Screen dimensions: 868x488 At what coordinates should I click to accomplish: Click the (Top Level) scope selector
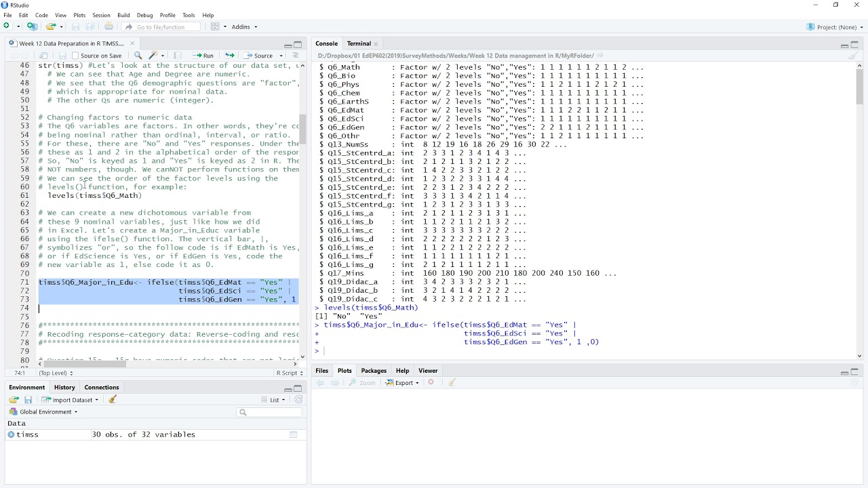56,373
